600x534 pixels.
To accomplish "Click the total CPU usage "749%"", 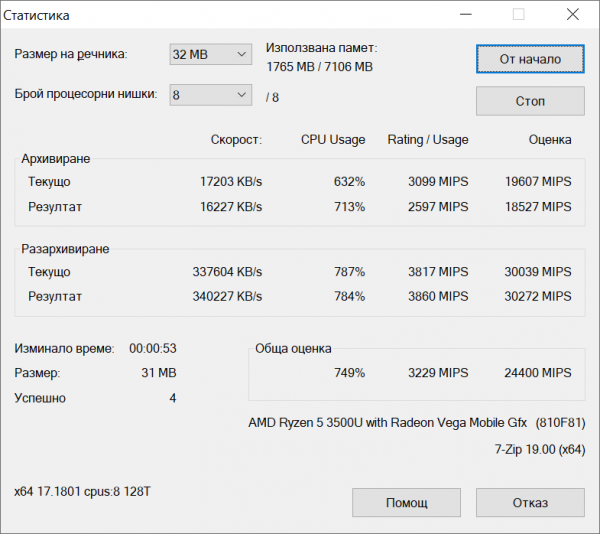I will pos(349,373).
